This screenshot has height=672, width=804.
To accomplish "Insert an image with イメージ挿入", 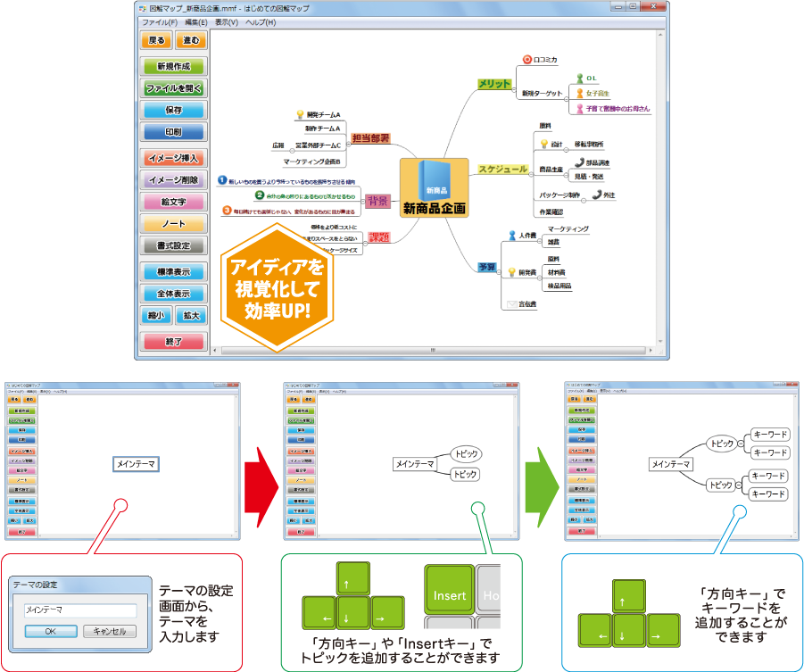I will [174, 158].
